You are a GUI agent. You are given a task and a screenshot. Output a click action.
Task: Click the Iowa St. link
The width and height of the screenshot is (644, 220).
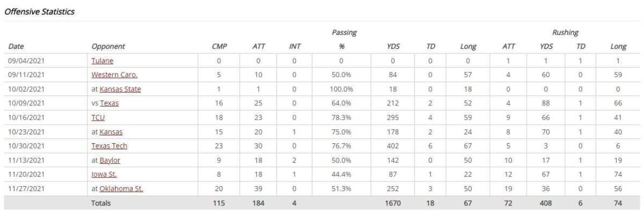tap(104, 174)
